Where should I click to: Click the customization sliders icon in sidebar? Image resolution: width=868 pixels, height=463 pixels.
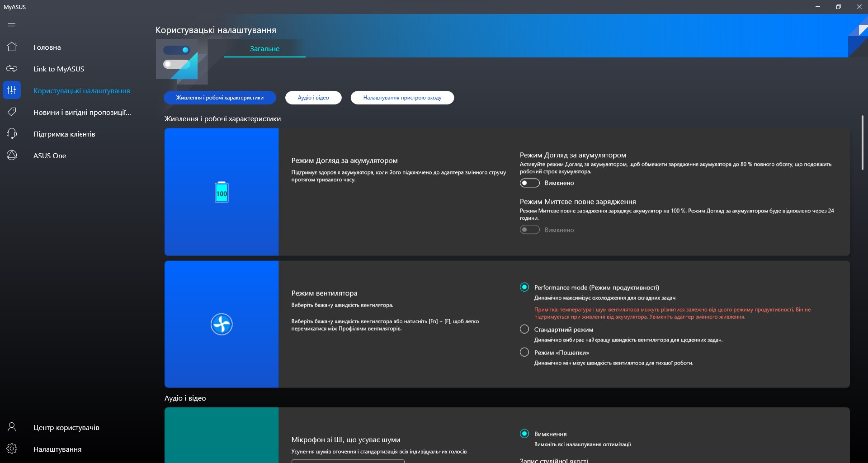[x=12, y=90]
